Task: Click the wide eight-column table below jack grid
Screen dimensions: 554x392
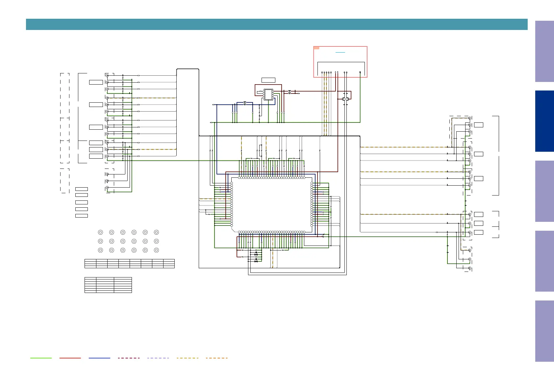Action: pyautogui.click(x=129, y=264)
